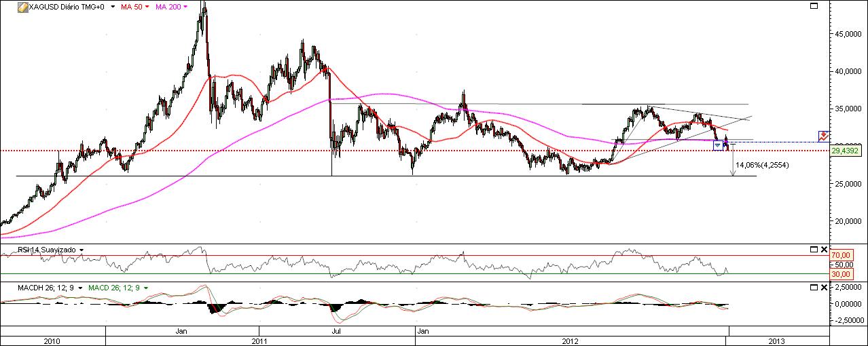The height and width of the screenshot is (346, 868).
Task: Click the 45,0000 price axis label
Action: click(x=848, y=33)
